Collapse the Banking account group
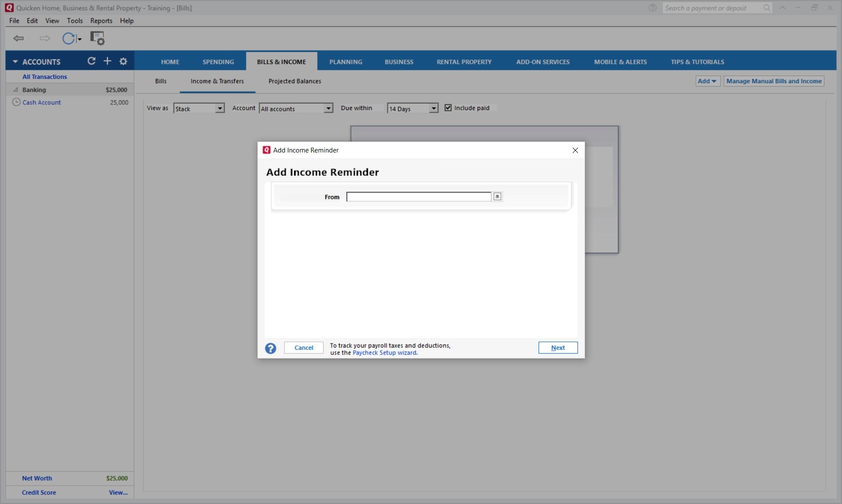Screen dimensions: 842x504 (16, 90)
